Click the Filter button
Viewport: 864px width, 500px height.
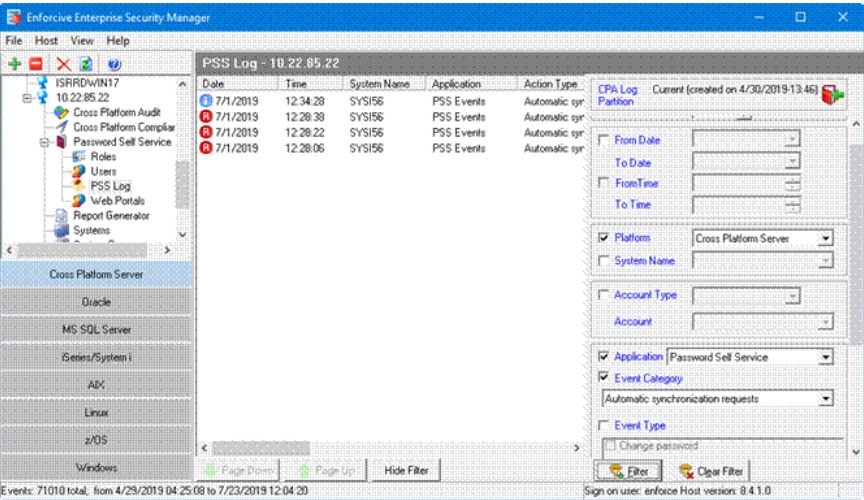(x=628, y=471)
